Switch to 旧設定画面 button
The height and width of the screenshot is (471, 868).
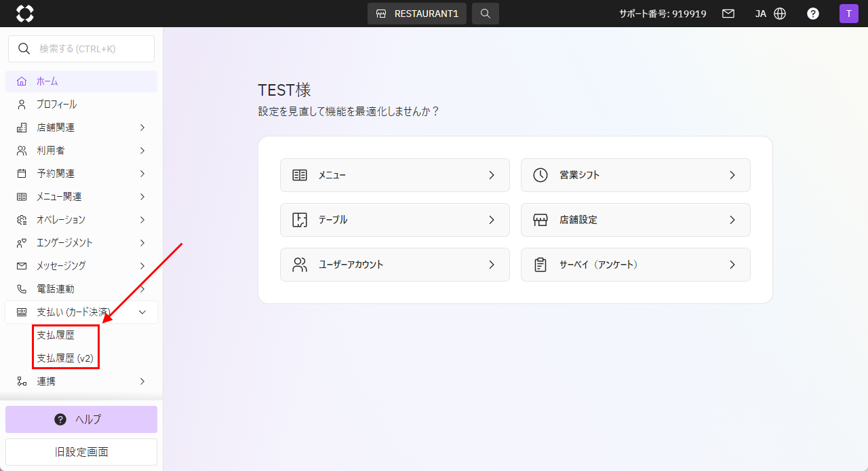coord(81,452)
